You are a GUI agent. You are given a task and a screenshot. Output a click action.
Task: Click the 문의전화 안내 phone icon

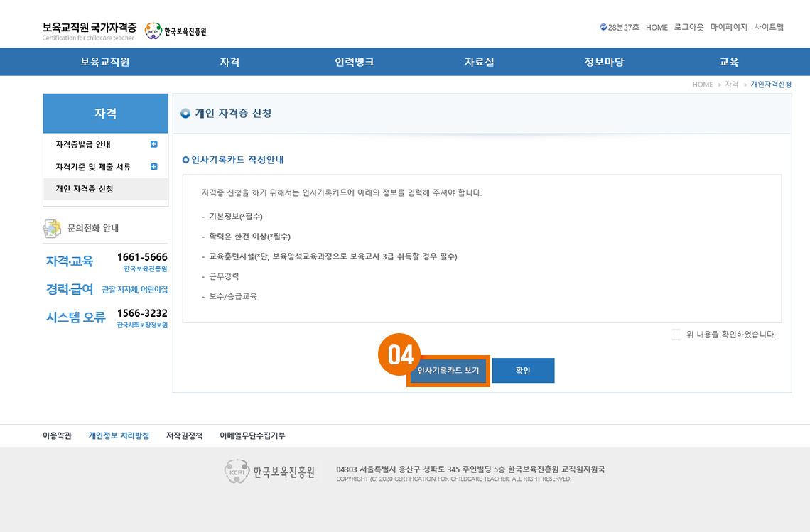(x=53, y=228)
